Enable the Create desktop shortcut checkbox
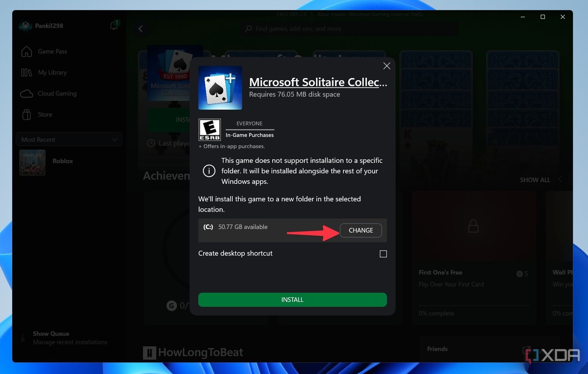This screenshot has height=374, width=588. [x=383, y=254]
